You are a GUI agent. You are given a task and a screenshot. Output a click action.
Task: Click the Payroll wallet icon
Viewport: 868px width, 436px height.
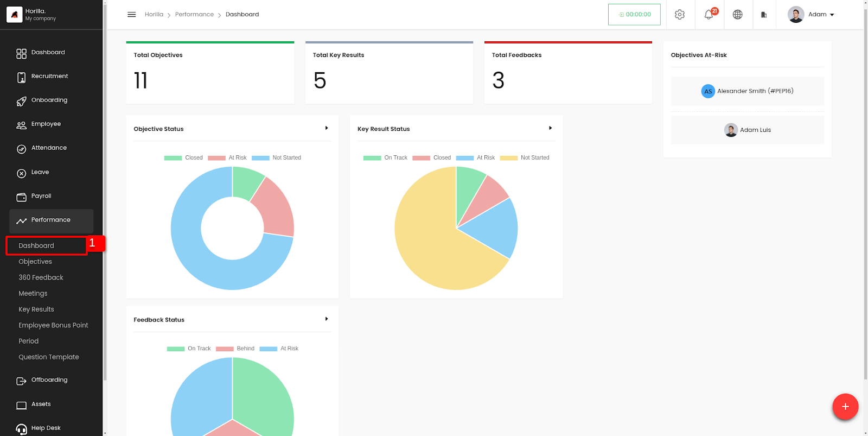click(21, 197)
